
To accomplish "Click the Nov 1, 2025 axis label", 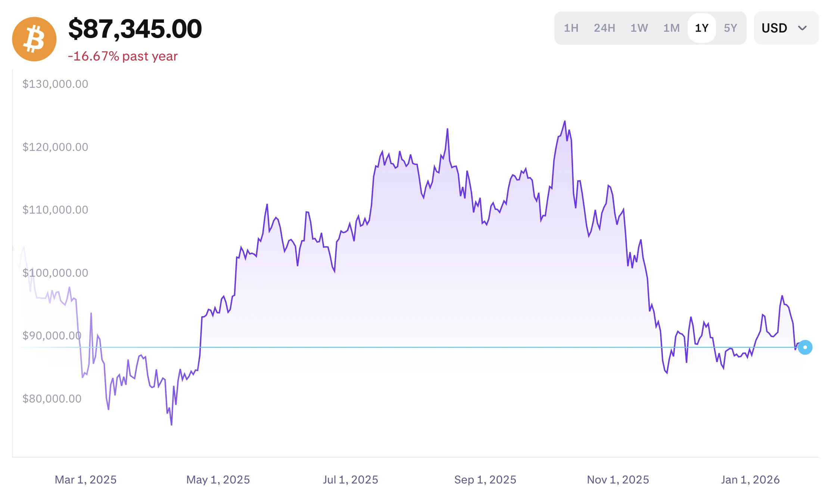I will [x=618, y=480].
